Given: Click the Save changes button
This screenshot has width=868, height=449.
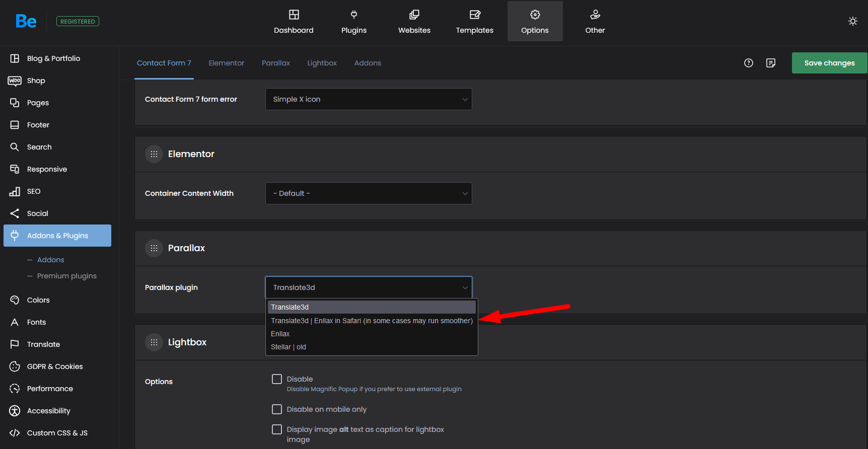Looking at the screenshot, I should (x=830, y=63).
